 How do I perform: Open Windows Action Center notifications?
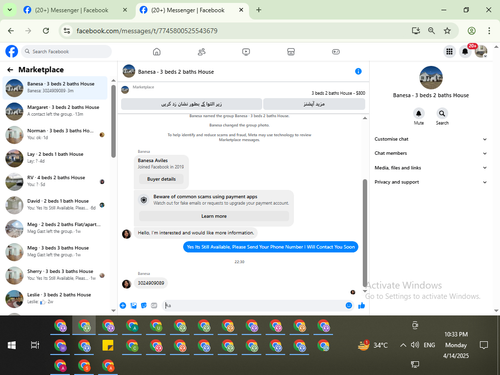483,345
